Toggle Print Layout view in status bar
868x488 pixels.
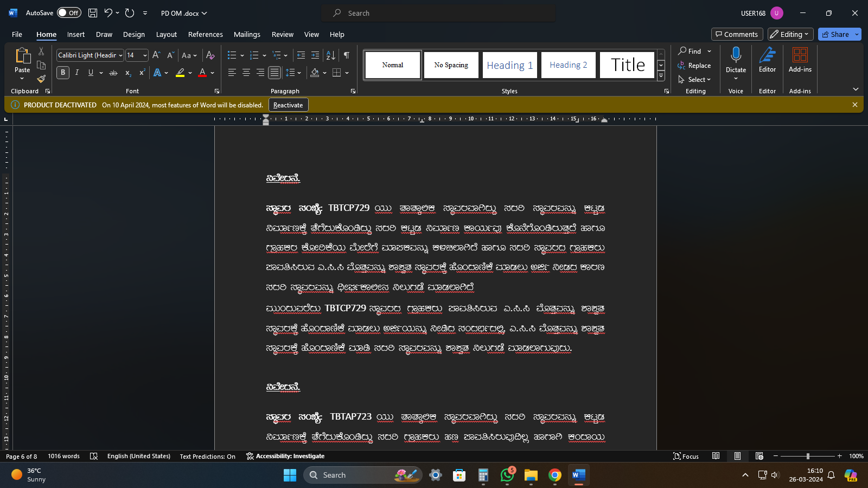737,456
